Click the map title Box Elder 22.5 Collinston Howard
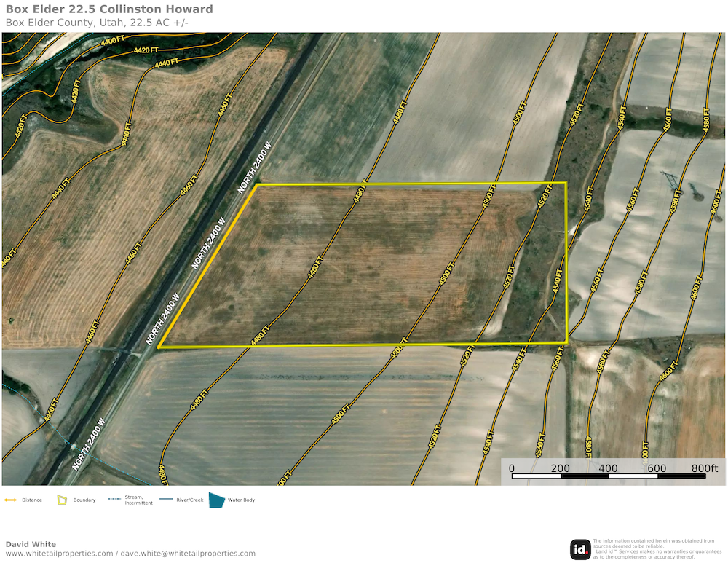 (x=109, y=9)
